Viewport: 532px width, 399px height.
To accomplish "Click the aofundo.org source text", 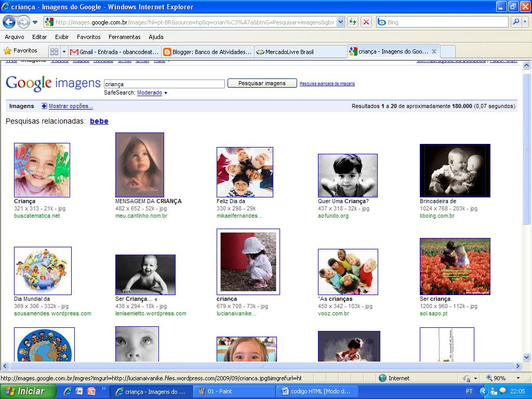I will pos(333,216).
